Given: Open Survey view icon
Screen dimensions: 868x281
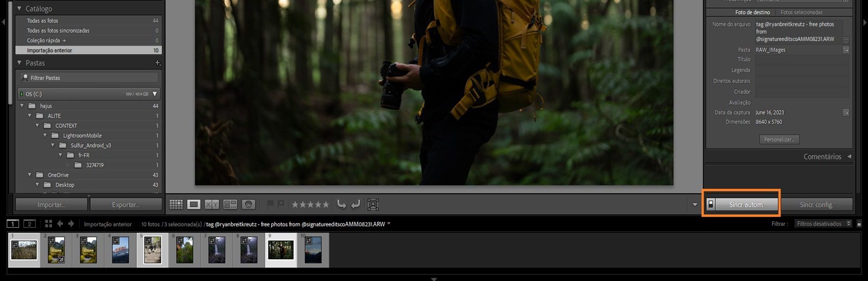Looking at the screenshot, I should 230,205.
